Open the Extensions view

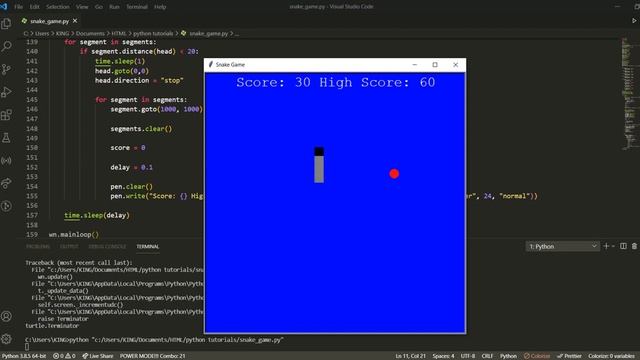(x=6, y=115)
